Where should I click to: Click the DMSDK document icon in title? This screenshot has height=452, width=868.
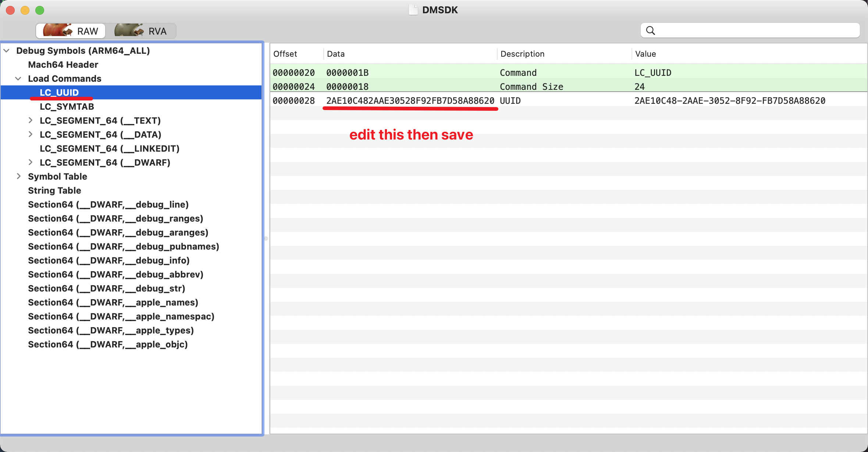click(x=413, y=10)
